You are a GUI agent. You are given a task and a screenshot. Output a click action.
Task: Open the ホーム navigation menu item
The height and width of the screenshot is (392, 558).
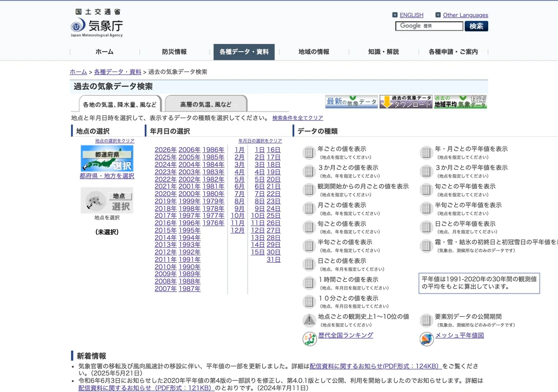click(105, 52)
